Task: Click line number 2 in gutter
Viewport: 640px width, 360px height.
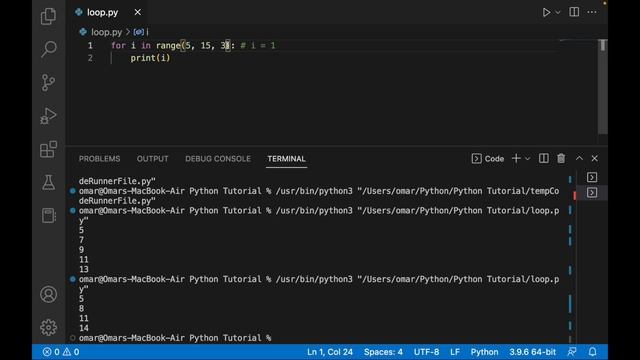Action: click(x=90, y=58)
